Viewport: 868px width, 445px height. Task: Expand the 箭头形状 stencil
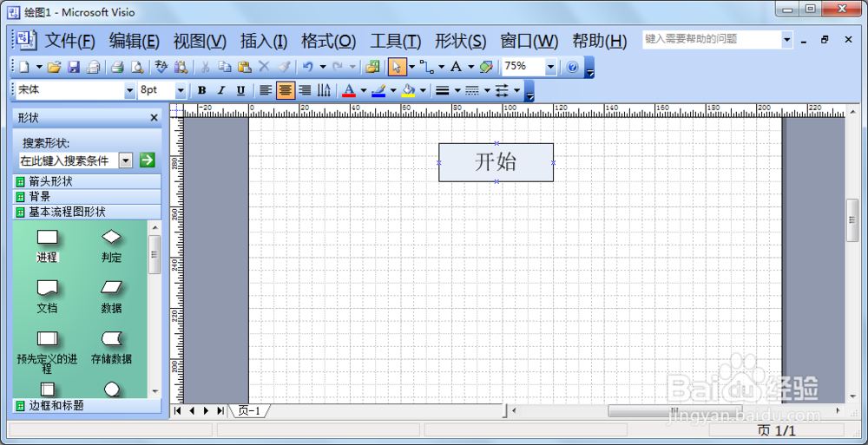(x=87, y=181)
